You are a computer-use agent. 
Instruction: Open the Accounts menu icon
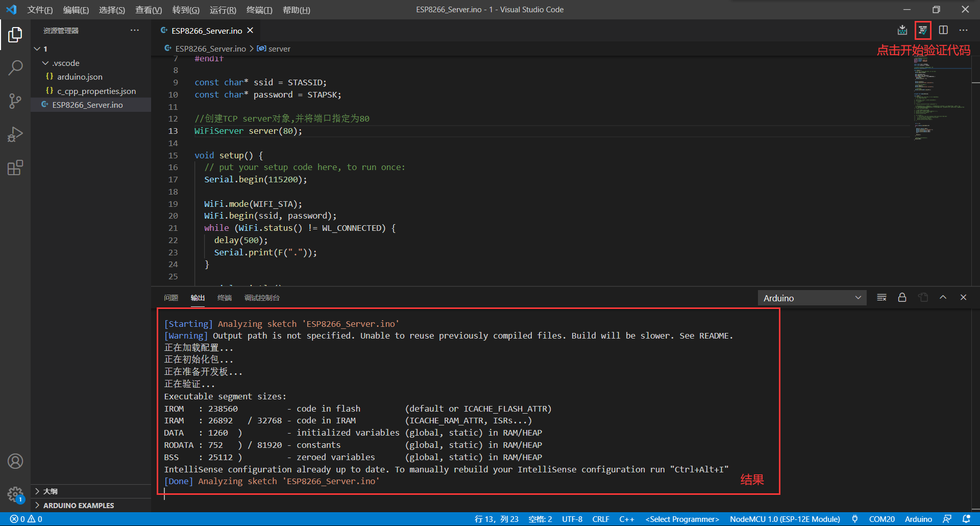tap(15, 461)
